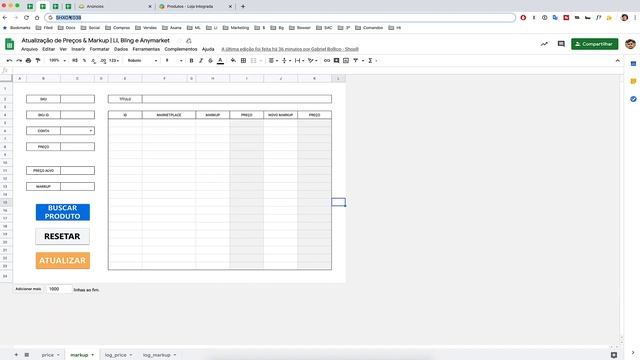640x360 pixels.
Task: Increase decimal places
Action: pos(103,60)
